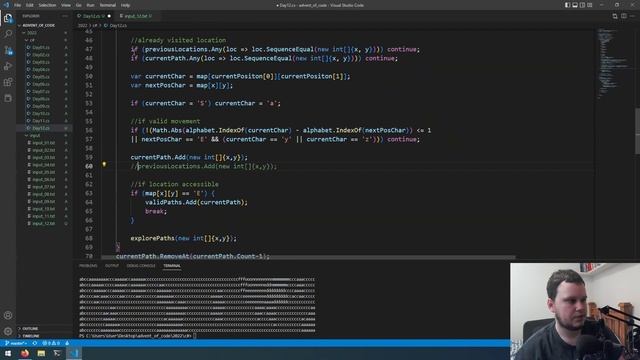Image resolution: width=640 pixels, height=360 pixels.
Task: Click the minimap code preview
Action: tap(612, 63)
